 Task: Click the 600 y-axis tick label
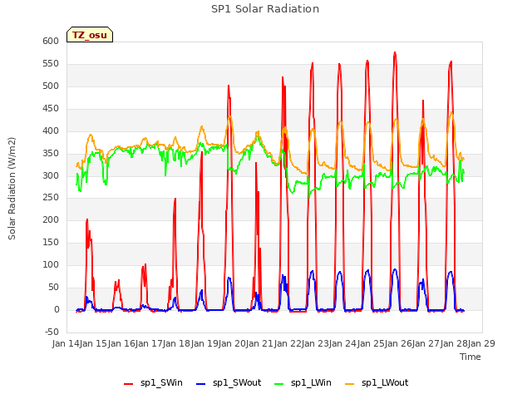coord(51,41)
